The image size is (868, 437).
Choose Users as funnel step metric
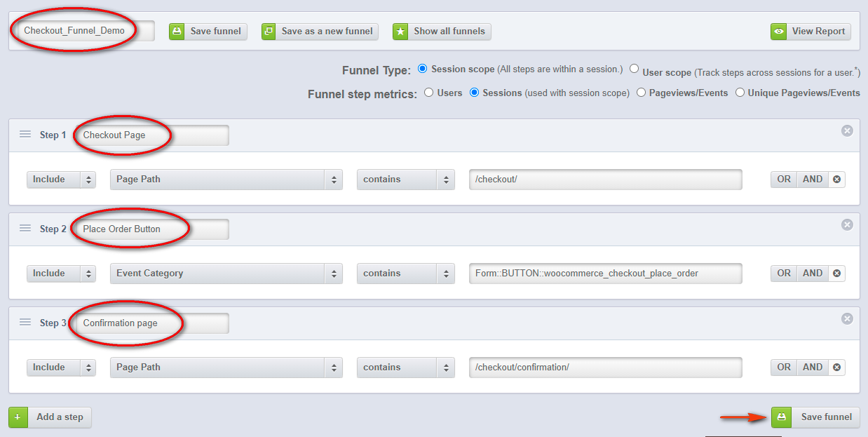(x=429, y=93)
